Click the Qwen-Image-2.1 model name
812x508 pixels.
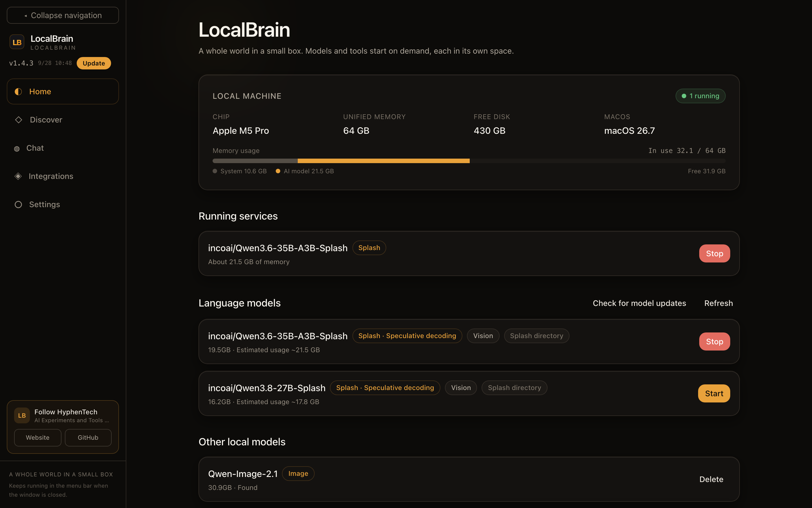243,474
